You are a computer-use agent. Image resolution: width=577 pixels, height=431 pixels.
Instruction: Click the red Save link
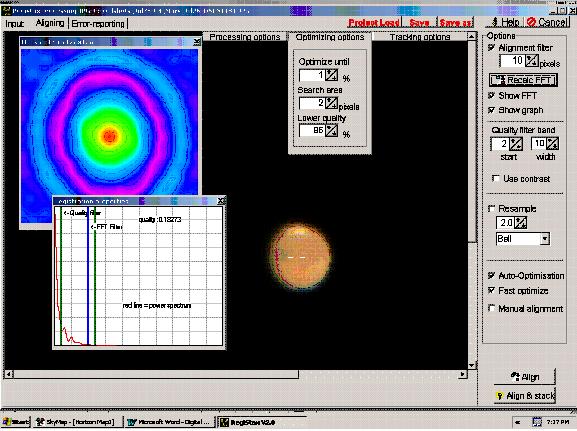pos(420,23)
